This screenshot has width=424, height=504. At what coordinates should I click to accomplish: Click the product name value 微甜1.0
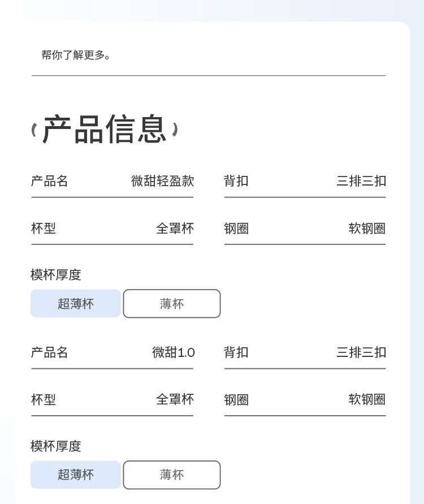[174, 352]
